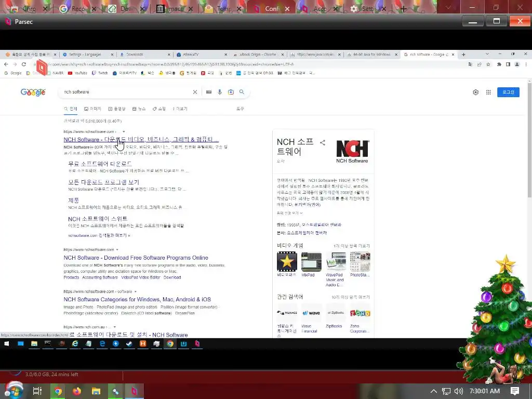The height and width of the screenshot is (399, 532).
Task: Open Steam on remote taskbar
Action: 129,344
